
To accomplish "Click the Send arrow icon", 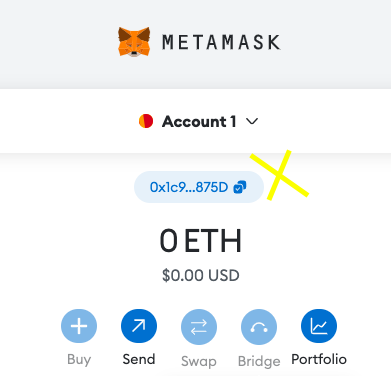I will [x=139, y=326].
